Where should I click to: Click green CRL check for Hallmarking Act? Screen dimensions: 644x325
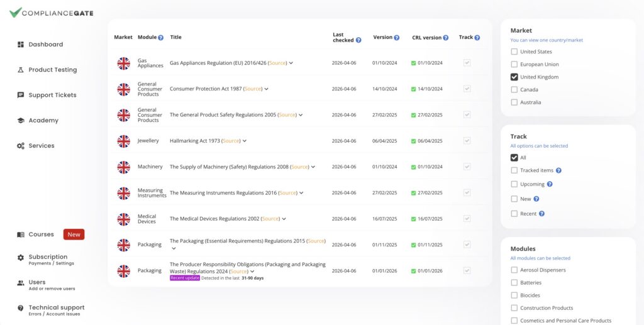tap(414, 141)
